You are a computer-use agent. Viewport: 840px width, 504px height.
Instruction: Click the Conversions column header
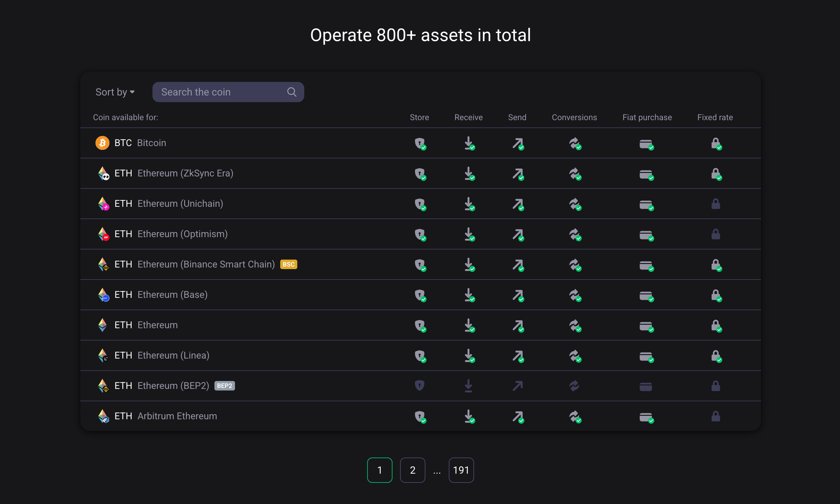[x=574, y=117]
